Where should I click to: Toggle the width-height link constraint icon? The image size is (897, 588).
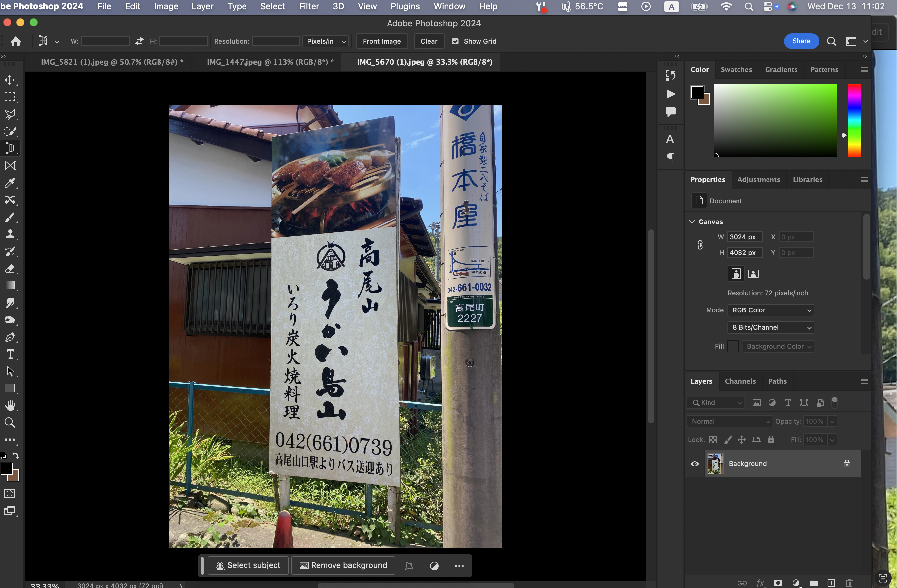tap(700, 245)
